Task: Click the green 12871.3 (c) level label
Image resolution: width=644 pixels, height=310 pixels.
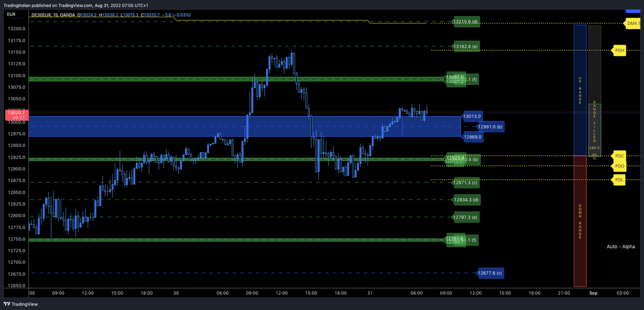Action: (466, 183)
